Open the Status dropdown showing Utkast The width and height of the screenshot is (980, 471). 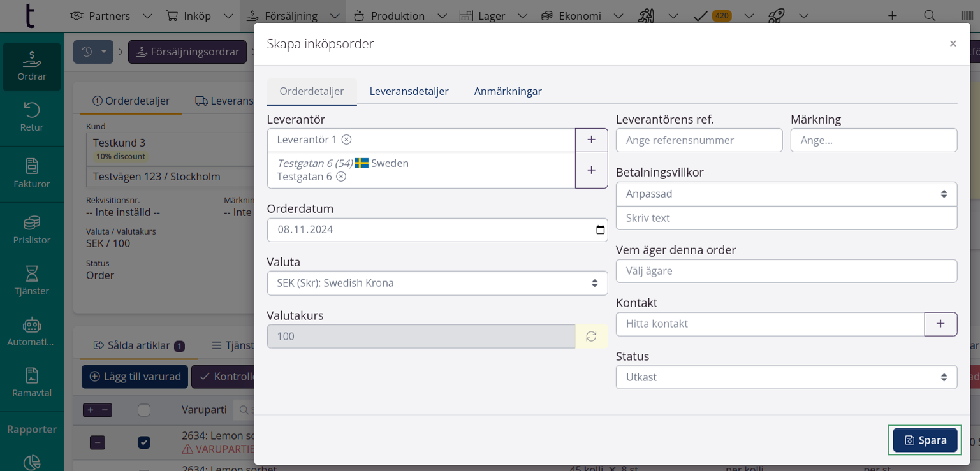(x=786, y=377)
